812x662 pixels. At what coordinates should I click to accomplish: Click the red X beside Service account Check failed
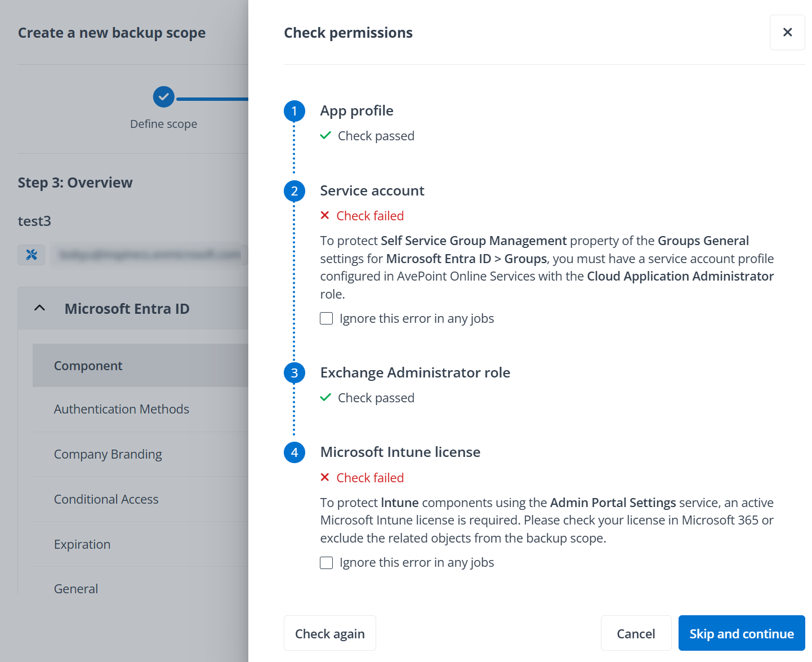coord(325,215)
